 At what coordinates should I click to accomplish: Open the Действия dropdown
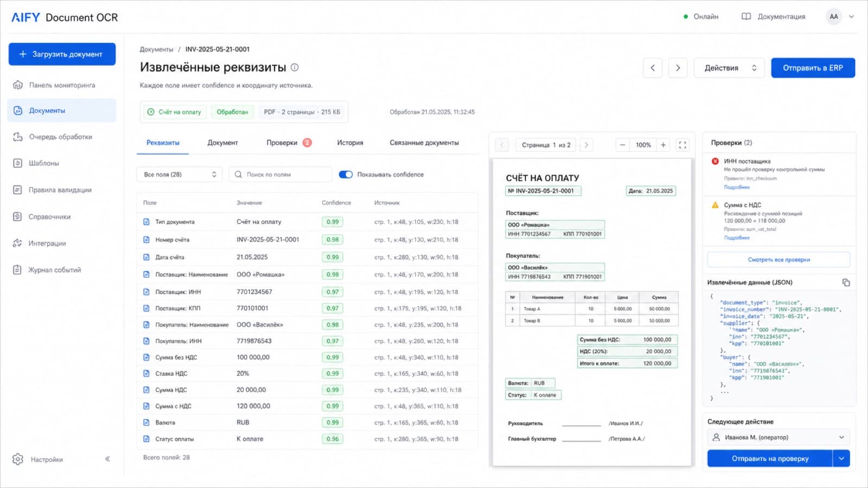click(x=729, y=68)
